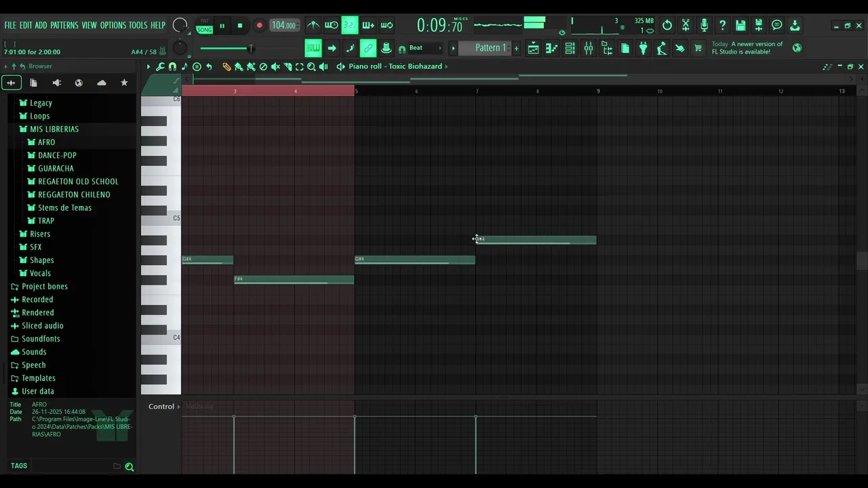
Task: Open the Playlist view
Action: pyautogui.click(x=534, y=48)
